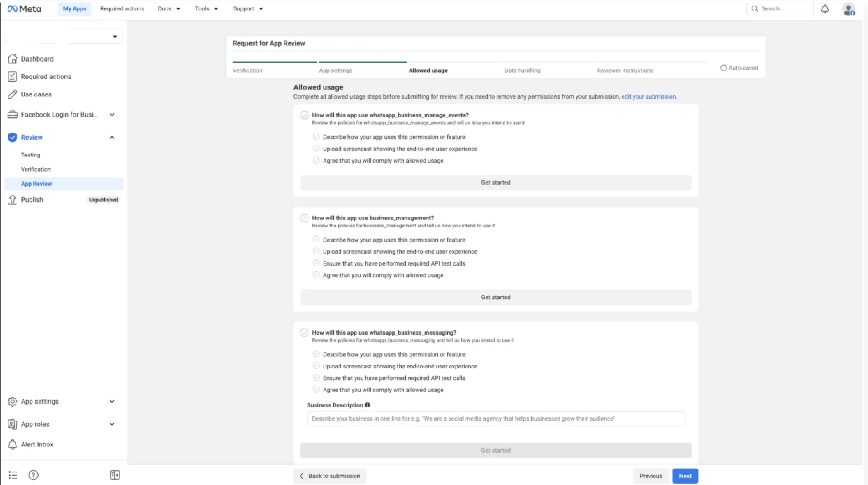Click the Review shield icon
The height and width of the screenshot is (485, 868).
click(x=13, y=137)
